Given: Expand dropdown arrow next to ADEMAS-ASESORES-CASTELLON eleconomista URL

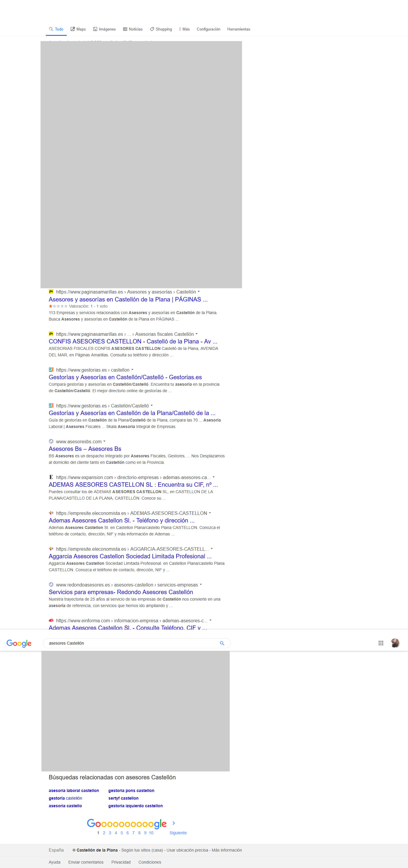Looking at the screenshot, I should point(210,513).
